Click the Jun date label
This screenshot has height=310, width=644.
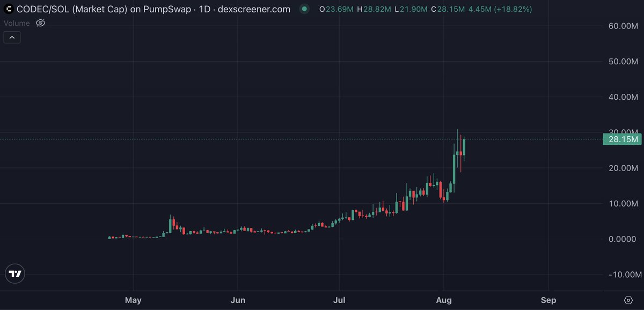[x=237, y=300]
